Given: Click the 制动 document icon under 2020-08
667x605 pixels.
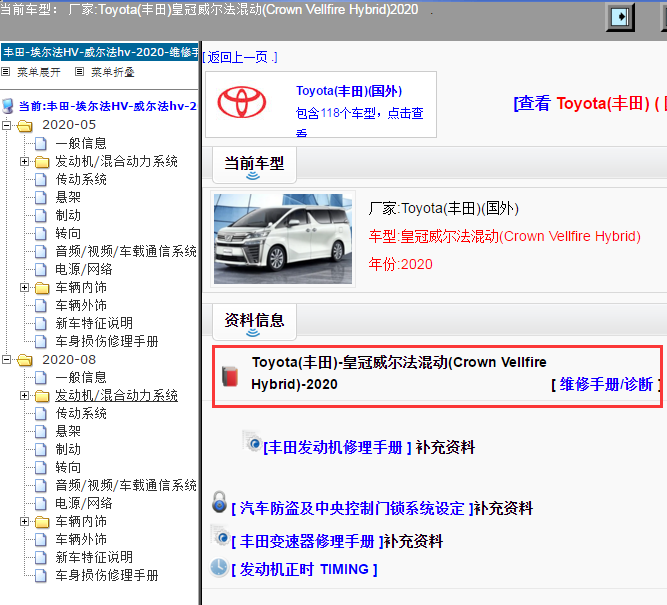Looking at the screenshot, I should pyautogui.click(x=41, y=449).
